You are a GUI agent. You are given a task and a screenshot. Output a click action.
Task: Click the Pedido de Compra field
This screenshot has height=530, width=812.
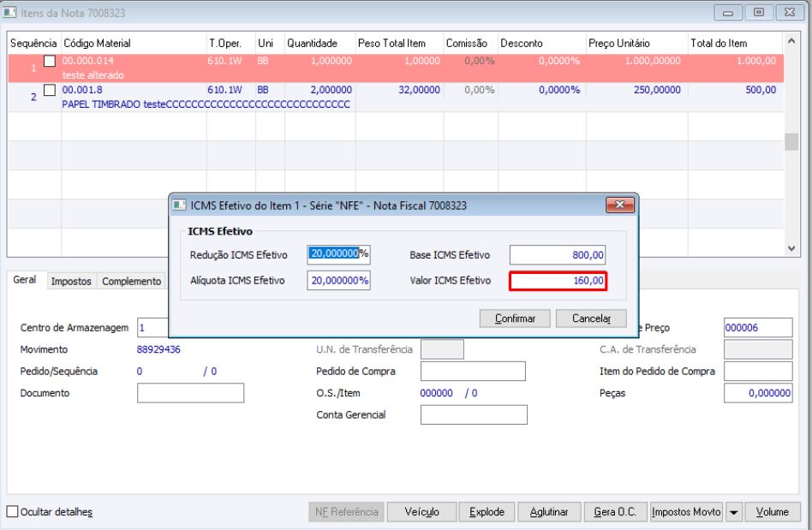(x=473, y=371)
